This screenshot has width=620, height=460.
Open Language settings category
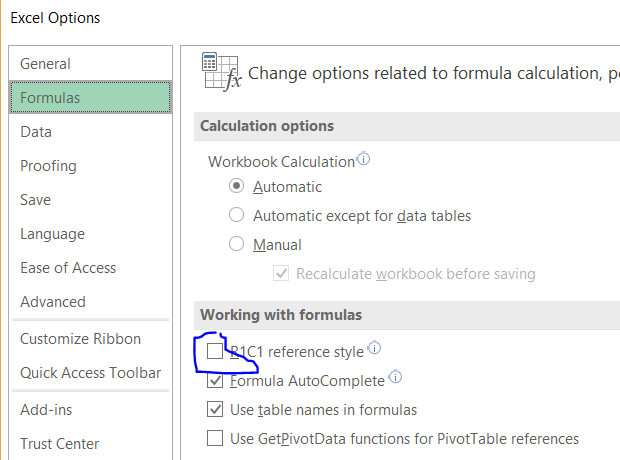click(52, 234)
